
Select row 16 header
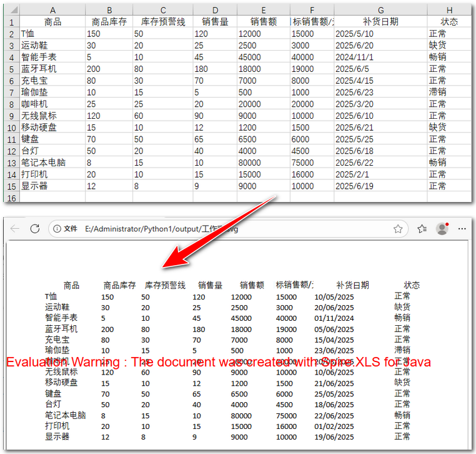pyautogui.click(x=11, y=198)
